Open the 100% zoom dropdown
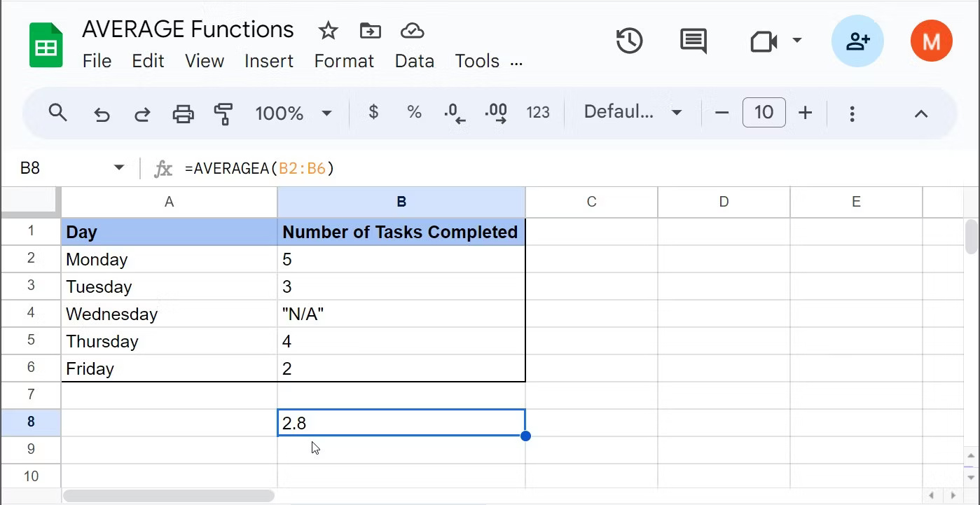This screenshot has height=505, width=980. (293, 113)
